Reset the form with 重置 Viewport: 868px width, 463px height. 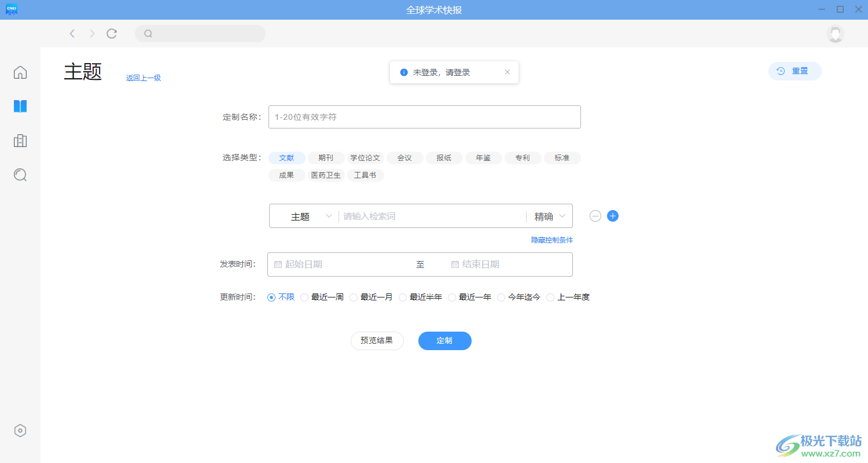coord(795,71)
